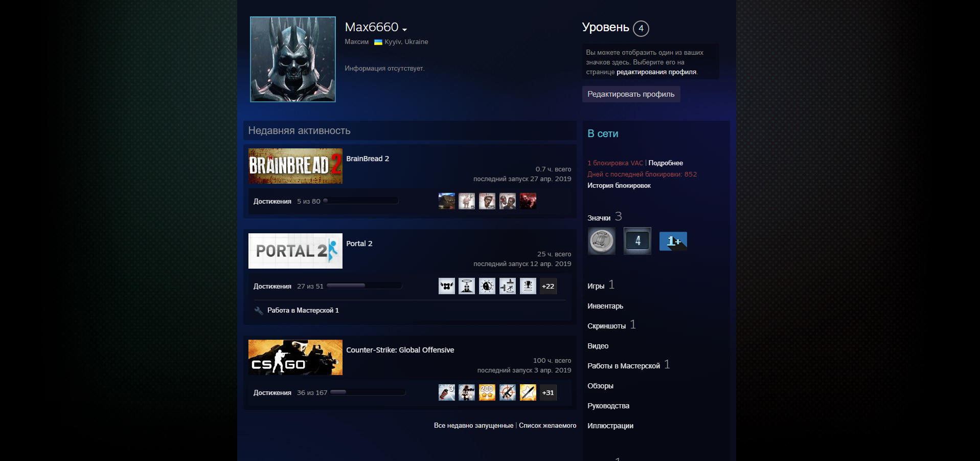Open the Обзоры reviews link
This screenshot has width=980, height=461.
pyautogui.click(x=601, y=386)
